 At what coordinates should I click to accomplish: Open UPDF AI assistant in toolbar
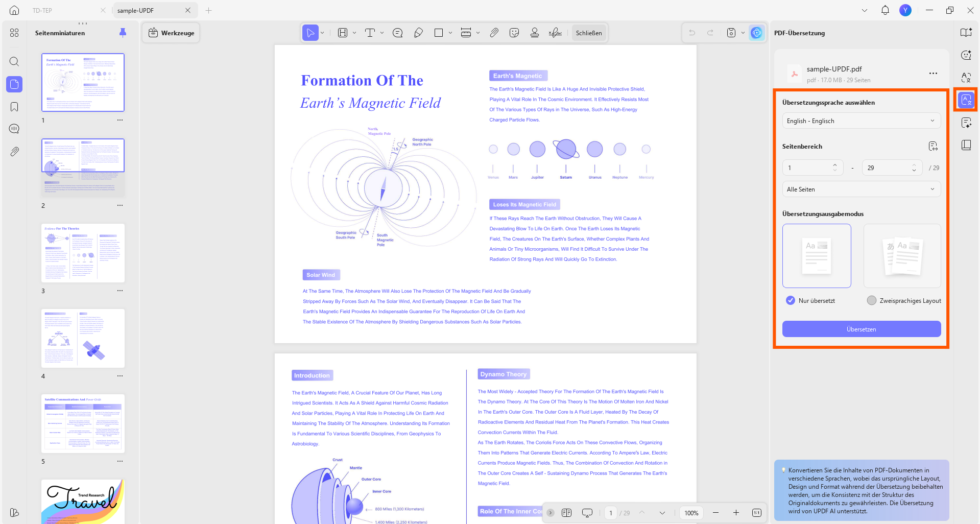(x=756, y=33)
